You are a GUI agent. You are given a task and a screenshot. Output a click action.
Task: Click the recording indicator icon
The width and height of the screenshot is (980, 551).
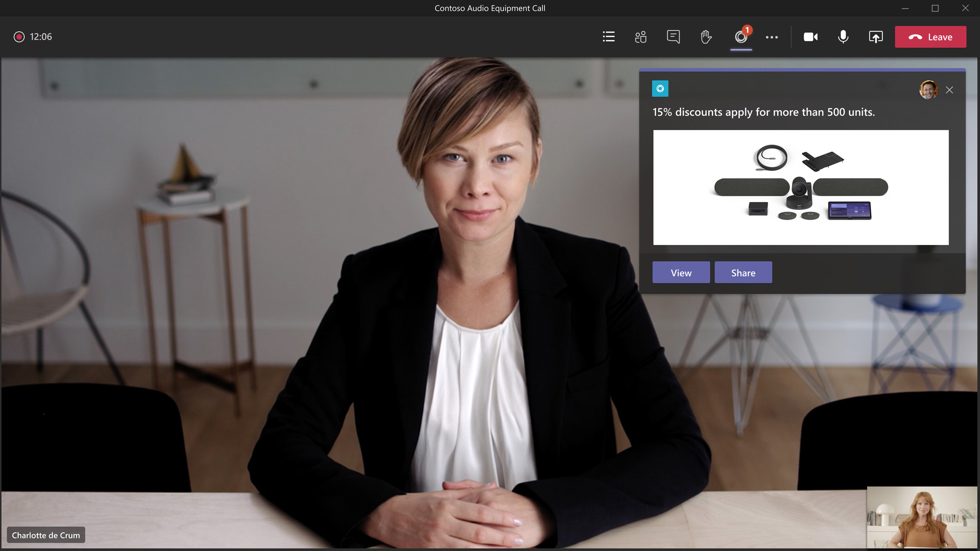[x=19, y=37]
